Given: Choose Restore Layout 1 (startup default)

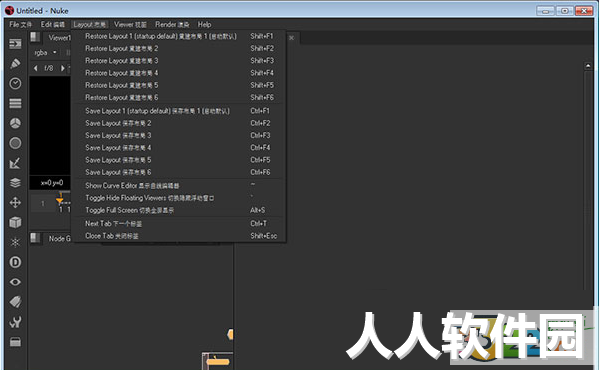Looking at the screenshot, I should 179,36.
